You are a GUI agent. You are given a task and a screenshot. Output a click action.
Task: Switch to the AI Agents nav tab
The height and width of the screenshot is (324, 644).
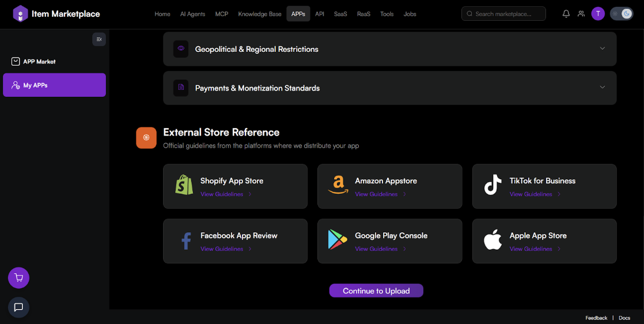[x=192, y=14]
